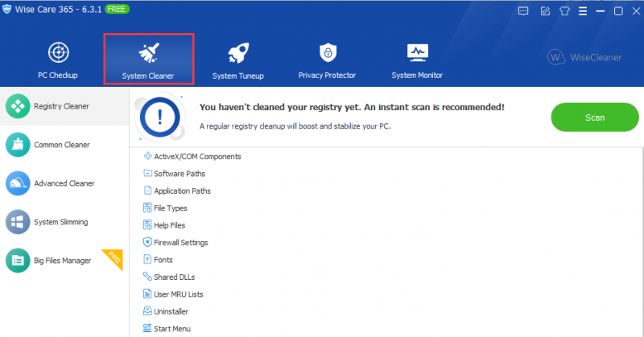Select the File Types entry text
644x337 pixels.
point(171,208)
